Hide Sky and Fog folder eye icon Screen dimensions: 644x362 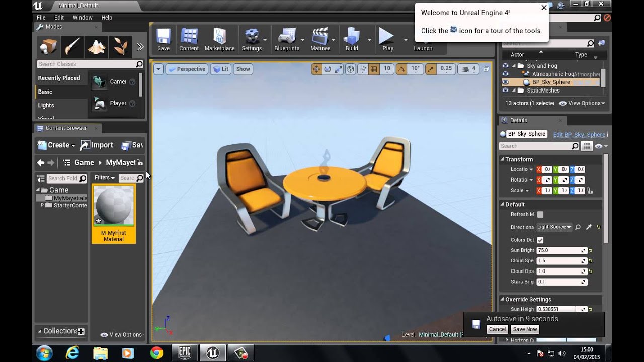click(x=506, y=66)
